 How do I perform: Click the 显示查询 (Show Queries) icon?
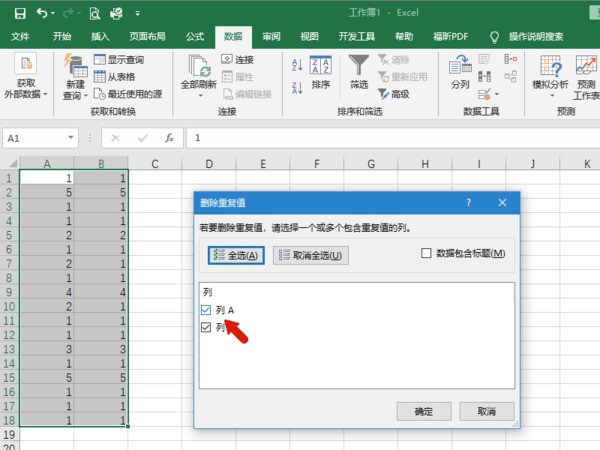(x=100, y=60)
